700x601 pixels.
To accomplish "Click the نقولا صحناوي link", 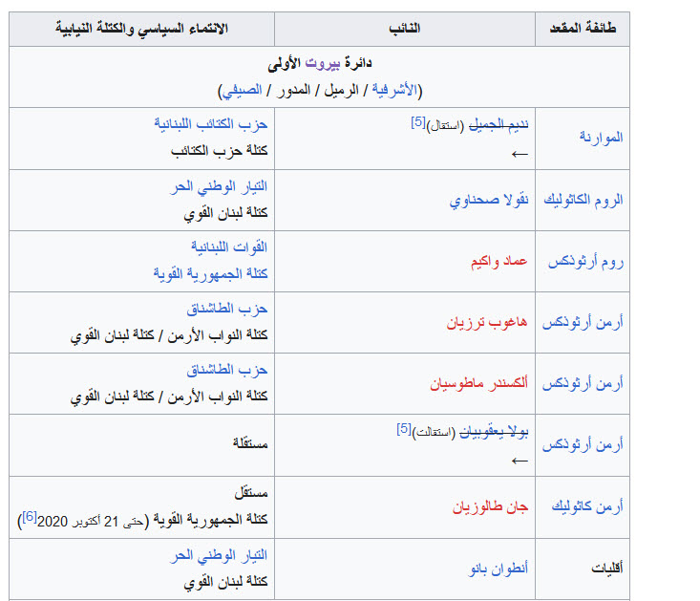I will [x=489, y=200].
